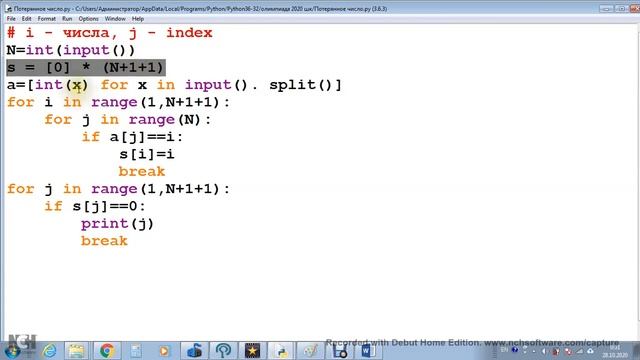The height and width of the screenshot is (360, 640).
Task: Click the gold star taskbar icon
Action: tap(252, 351)
